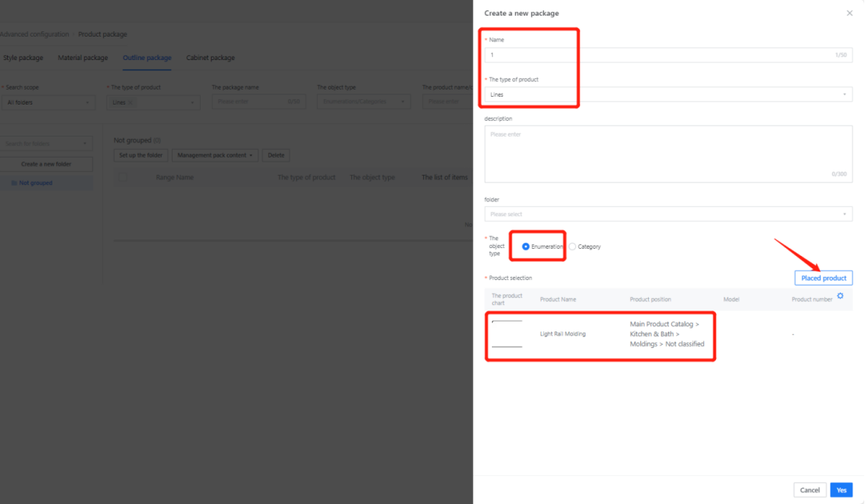Close the Create a new package dialog
Image resolution: width=865 pixels, height=504 pixels.
849,13
